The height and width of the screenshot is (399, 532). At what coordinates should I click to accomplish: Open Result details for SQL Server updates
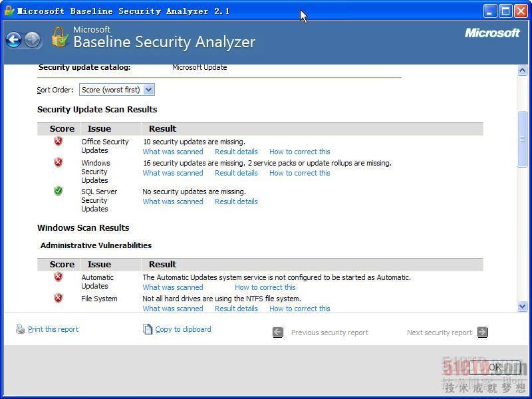236,201
